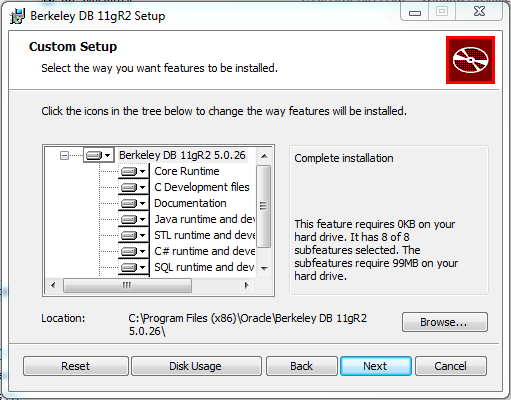This screenshot has height=400, width=511.
Task: Select the Core Runtime tree item
Action: pyautogui.click(x=187, y=171)
